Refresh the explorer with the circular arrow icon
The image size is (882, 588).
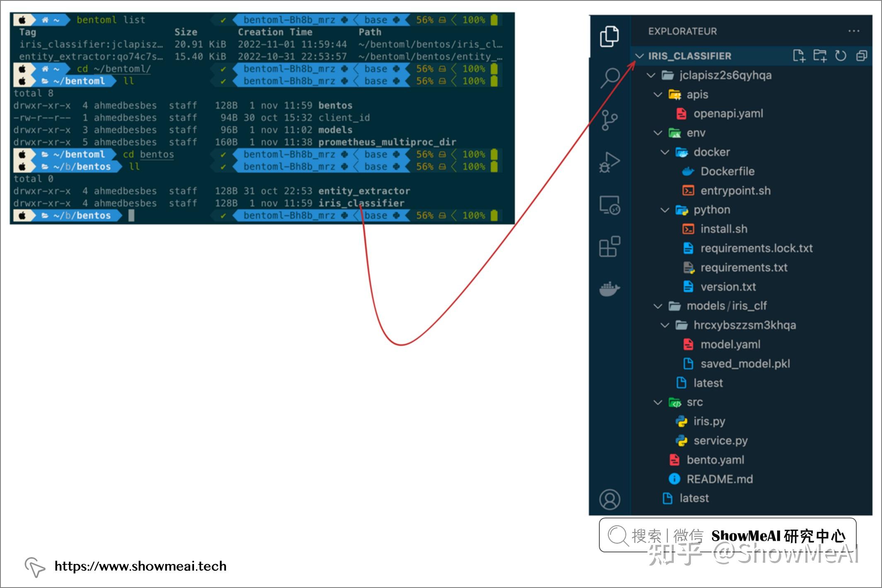(841, 56)
